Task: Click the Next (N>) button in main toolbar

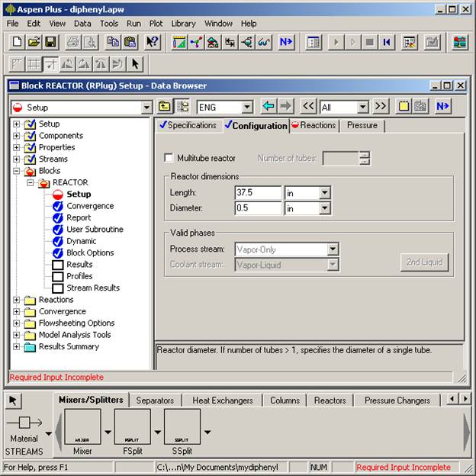Action: coord(286,43)
